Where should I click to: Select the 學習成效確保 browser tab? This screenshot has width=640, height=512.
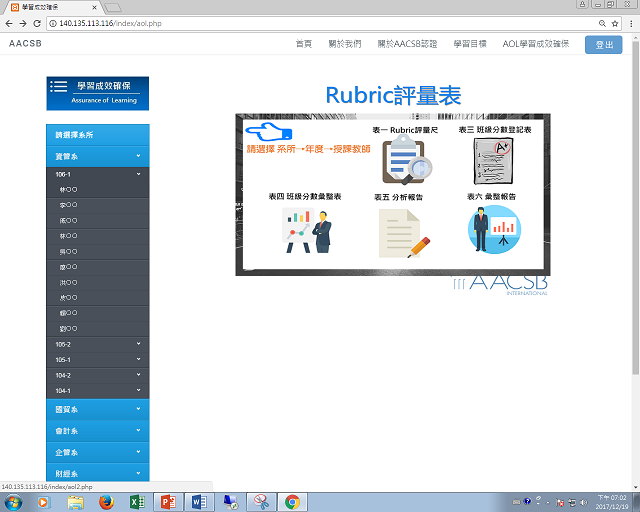point(51,7)
